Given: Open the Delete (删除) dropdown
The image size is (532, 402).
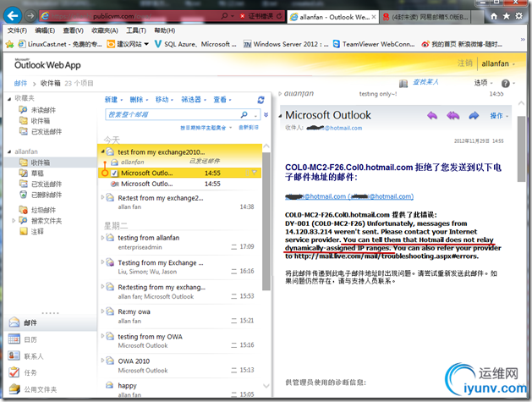Looking at the screenshot, I should (139, 100).
